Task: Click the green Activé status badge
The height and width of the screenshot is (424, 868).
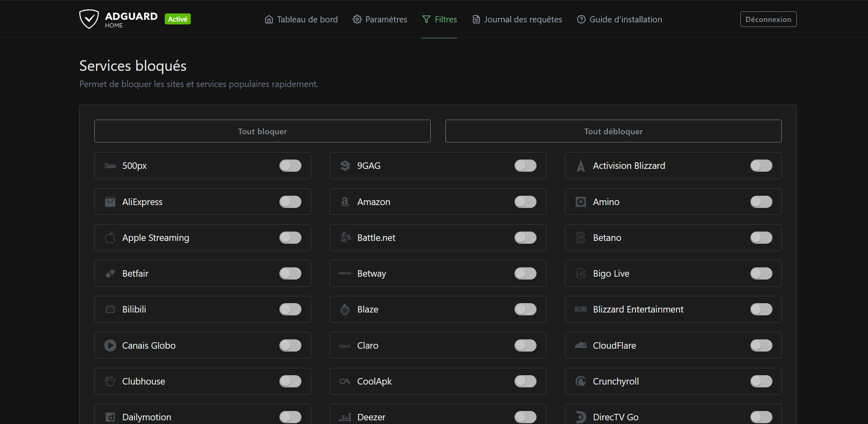Action: coord(178,19)
